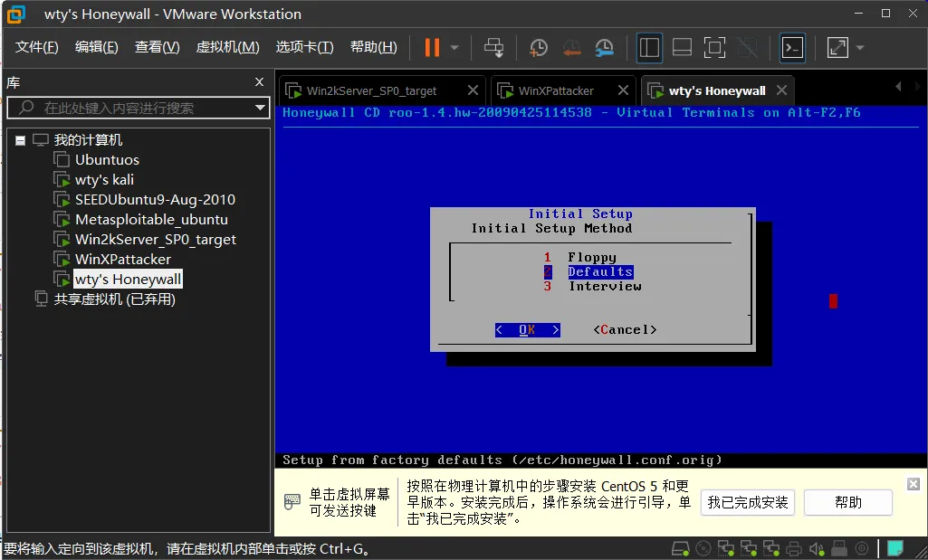928x560 pixels.
Task: Close the WinXPattacker tab
Action: tap(623, 90)
